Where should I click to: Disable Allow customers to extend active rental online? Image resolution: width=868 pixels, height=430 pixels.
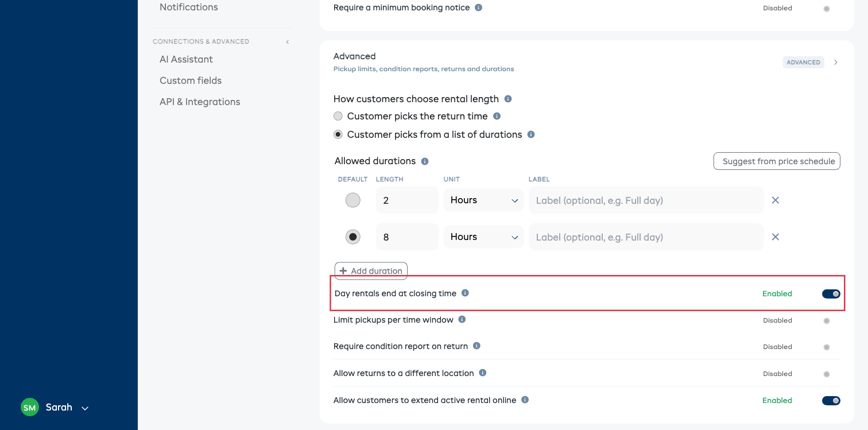click(x=831, y=401)
